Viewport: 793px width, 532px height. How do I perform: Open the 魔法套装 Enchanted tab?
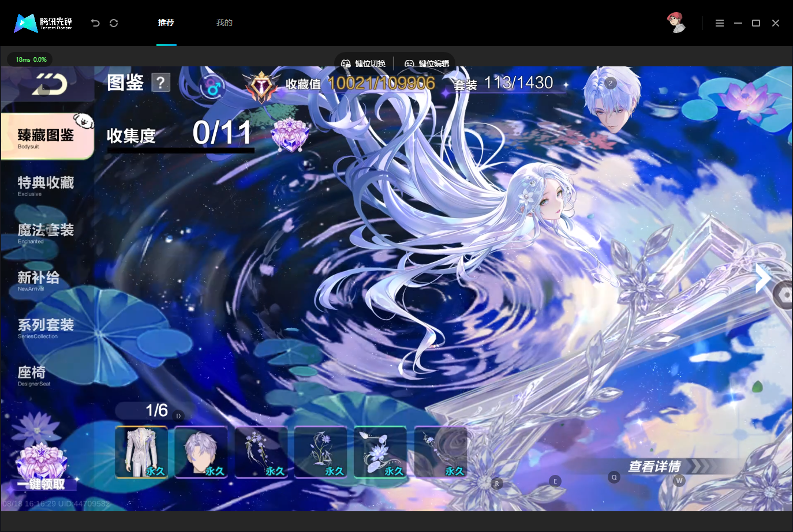(x=46, y=233)
